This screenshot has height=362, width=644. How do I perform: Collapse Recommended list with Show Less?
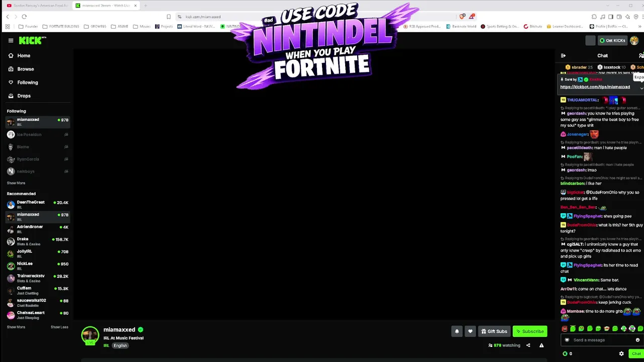click(59, 327)
